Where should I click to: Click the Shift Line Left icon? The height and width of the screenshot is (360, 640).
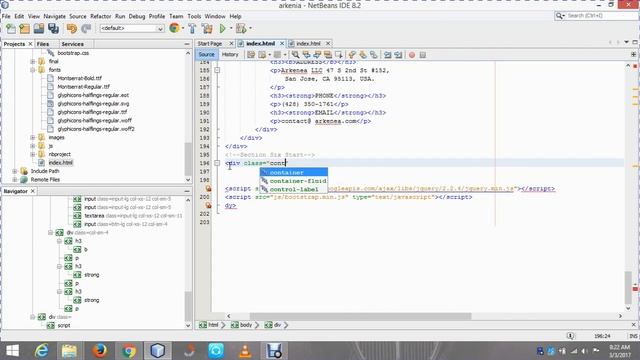[x=387, y=55]
